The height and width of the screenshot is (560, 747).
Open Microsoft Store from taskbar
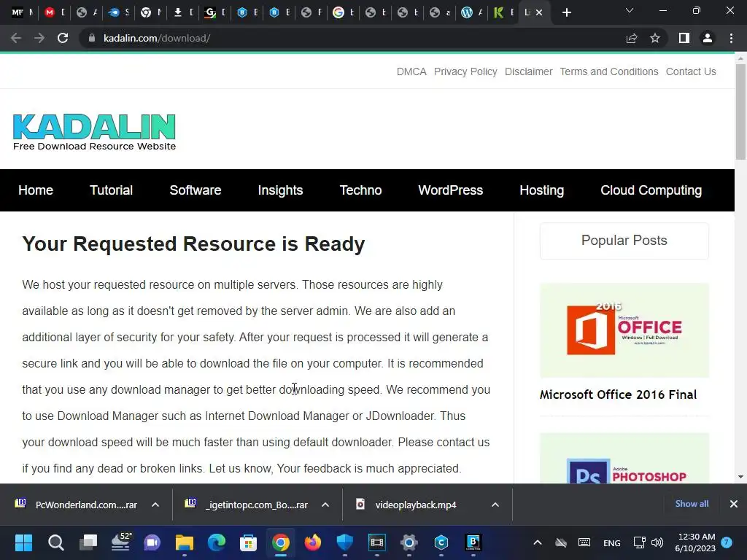tap(248, 542)
